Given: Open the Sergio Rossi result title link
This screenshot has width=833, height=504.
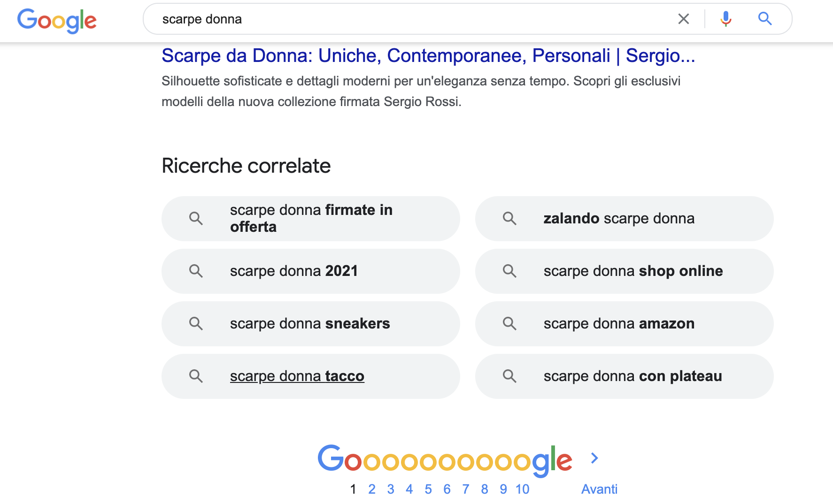Looking at the screenshot, I should 428,56.
